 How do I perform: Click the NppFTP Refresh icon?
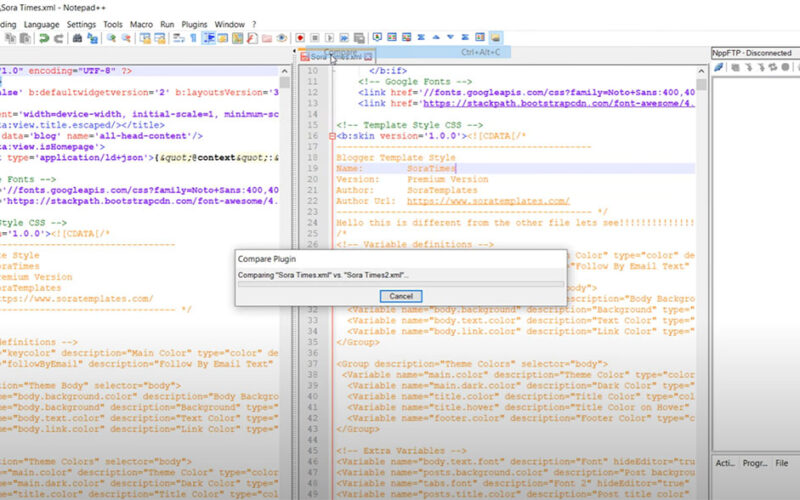click(773, 67)
